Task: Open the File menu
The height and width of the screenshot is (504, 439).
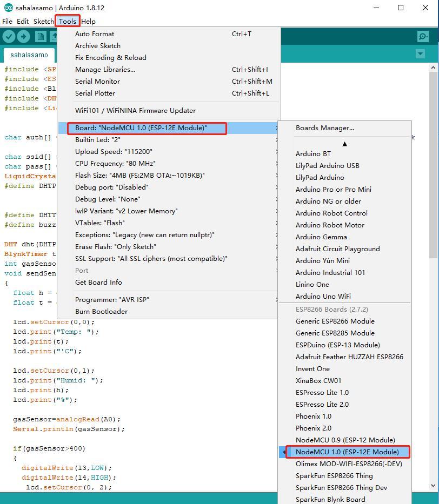Action: pos(7,21)
